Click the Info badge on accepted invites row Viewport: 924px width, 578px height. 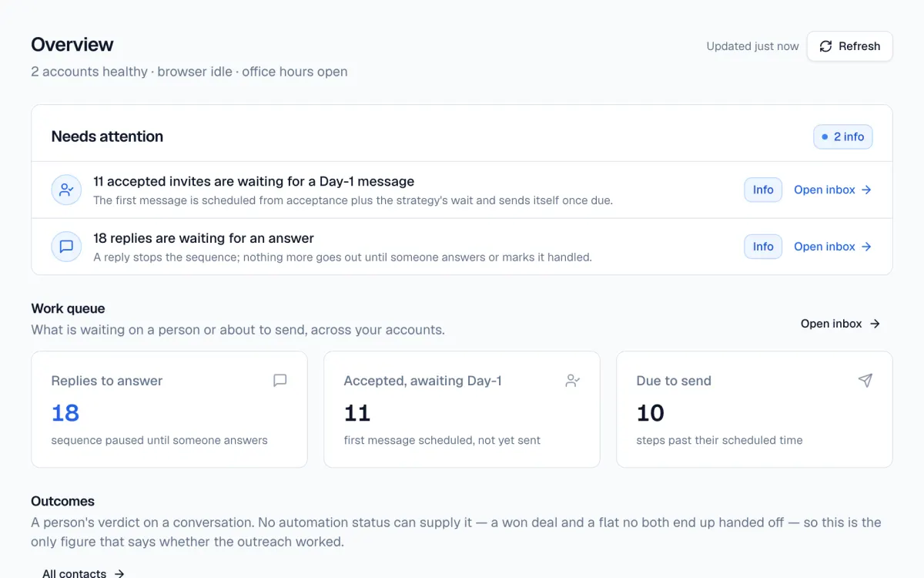click(763, 190)
